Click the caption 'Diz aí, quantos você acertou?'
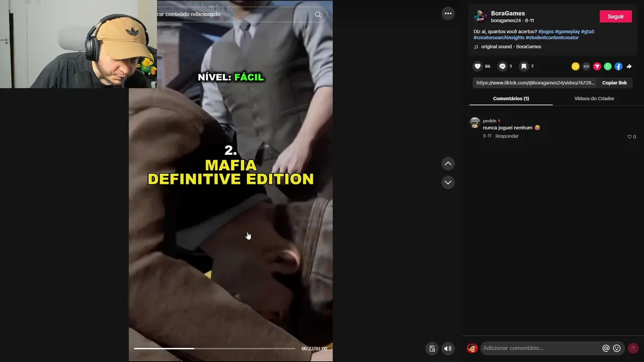 (505, 32)
